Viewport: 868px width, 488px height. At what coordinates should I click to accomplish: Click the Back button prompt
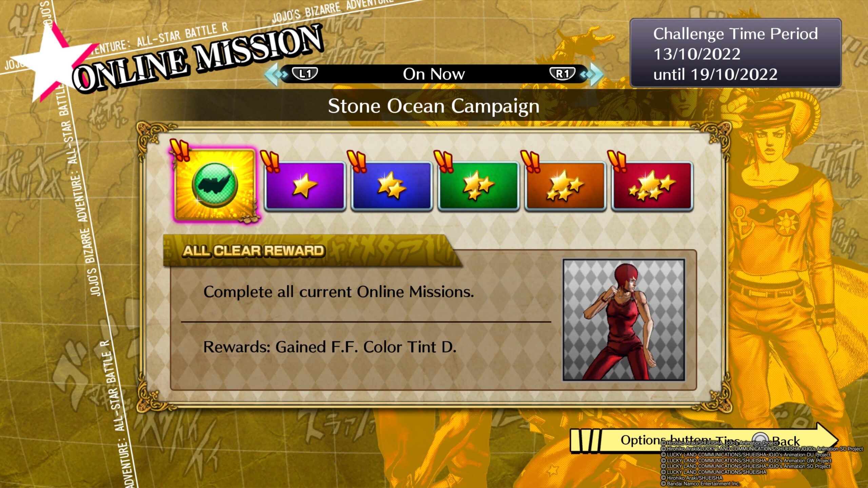point(776,440)
